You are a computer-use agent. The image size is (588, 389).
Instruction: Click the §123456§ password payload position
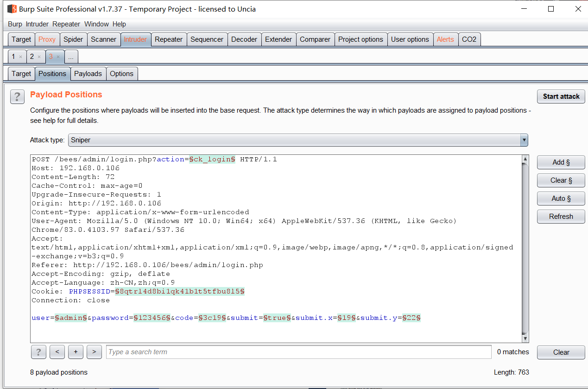pyautogui.click(x=152, y=318)
